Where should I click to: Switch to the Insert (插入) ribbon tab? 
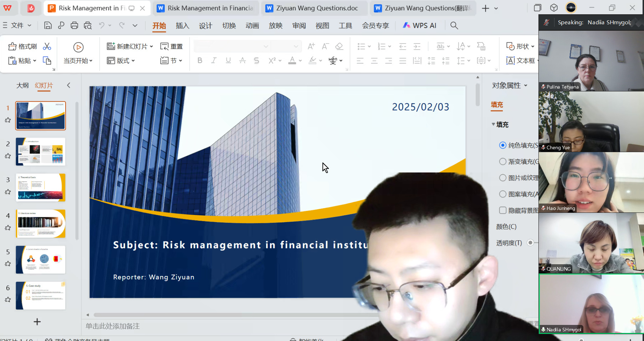pos(182,26)
